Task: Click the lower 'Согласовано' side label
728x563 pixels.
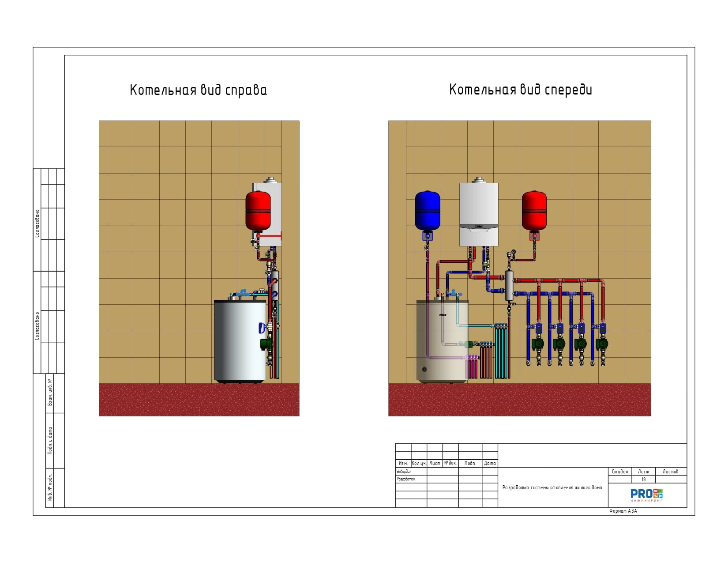Action: click(x=37, y=326)
